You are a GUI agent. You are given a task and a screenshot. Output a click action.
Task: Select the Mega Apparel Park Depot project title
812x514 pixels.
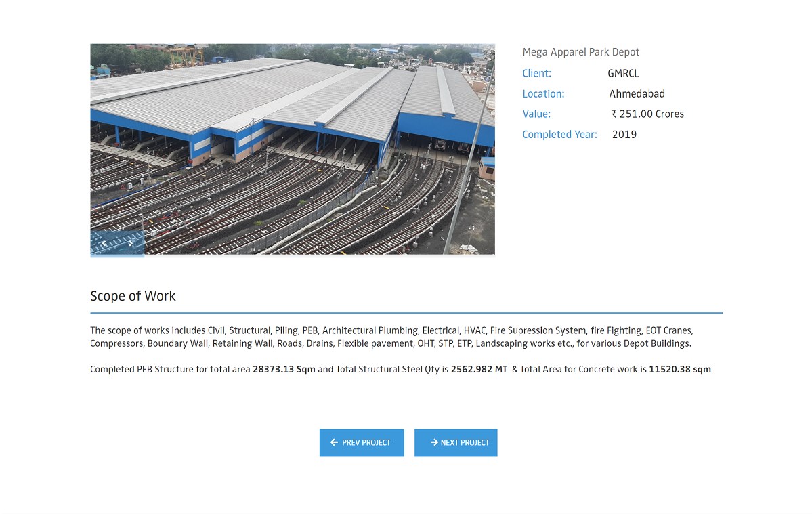click(x=580, y=51)
